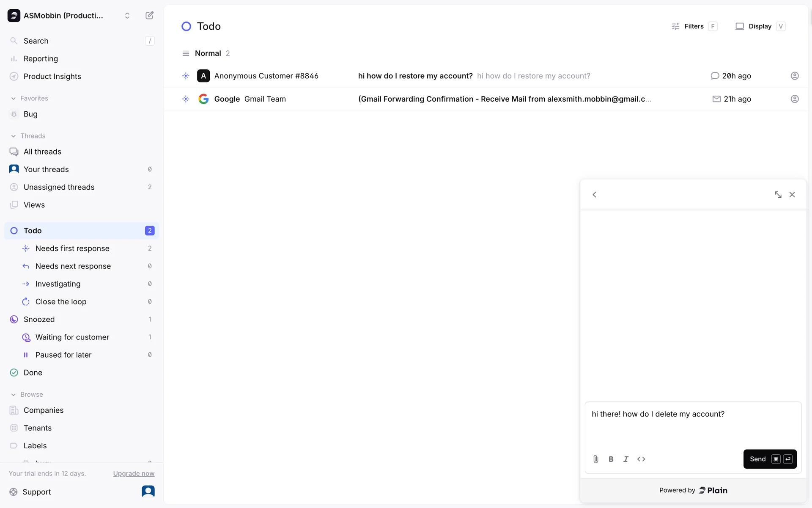Collapse the Threads section
The image size is (812, 508).
pos(14,136)
